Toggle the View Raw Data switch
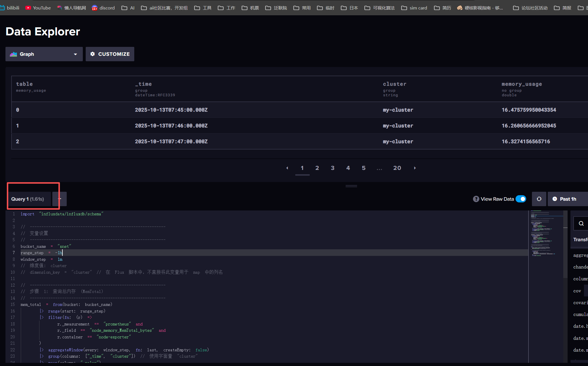 pyautogui.click(x=521, y=199)
